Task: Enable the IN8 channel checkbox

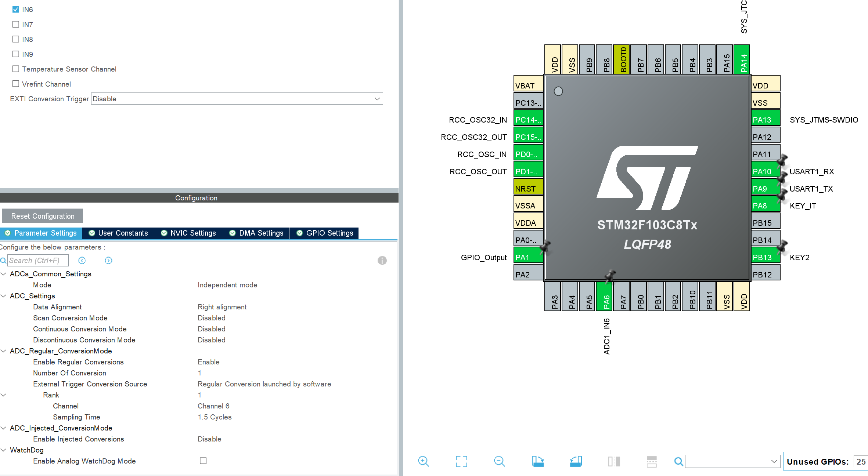Action: tap(16, 39)
